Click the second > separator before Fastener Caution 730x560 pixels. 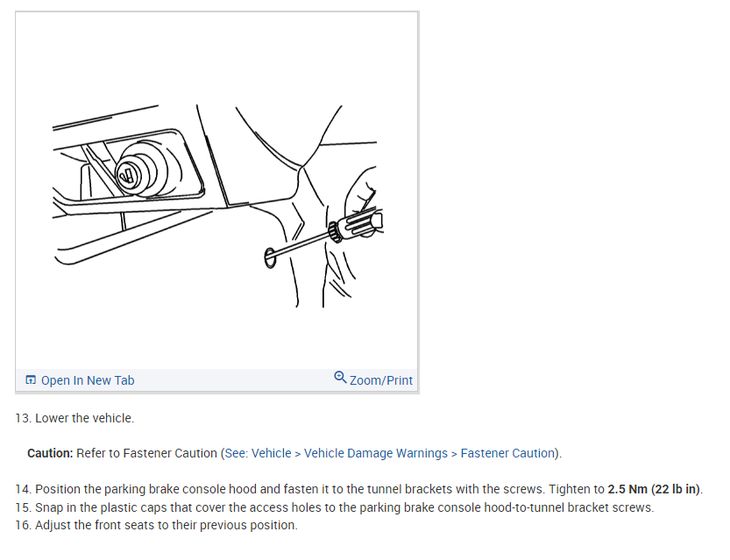[x=454, y=454]
